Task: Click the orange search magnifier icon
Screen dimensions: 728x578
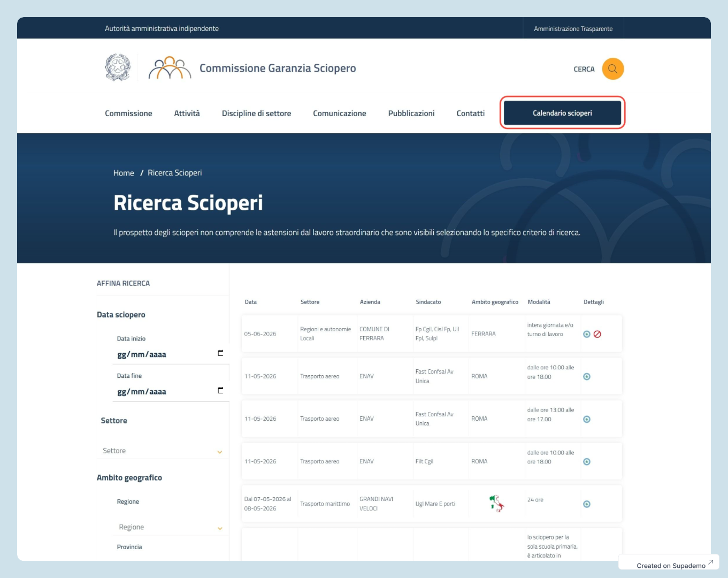Action: pos(612,69)
